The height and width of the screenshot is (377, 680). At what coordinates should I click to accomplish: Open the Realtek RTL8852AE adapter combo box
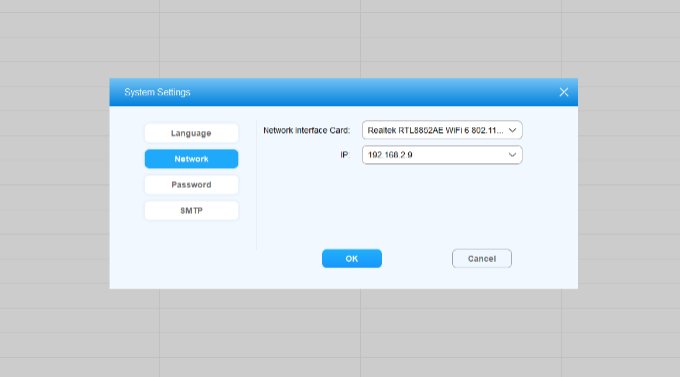[x=442, y=130]
